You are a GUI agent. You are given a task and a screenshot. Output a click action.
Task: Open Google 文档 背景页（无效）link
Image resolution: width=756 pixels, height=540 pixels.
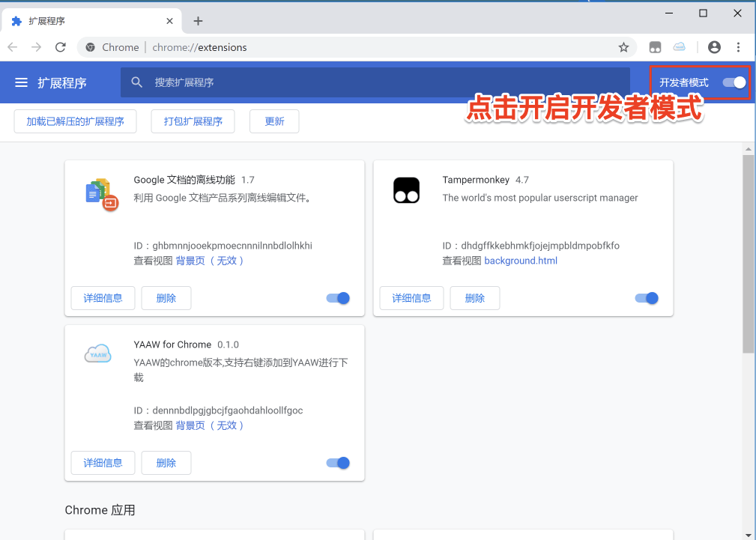point(210,261)
